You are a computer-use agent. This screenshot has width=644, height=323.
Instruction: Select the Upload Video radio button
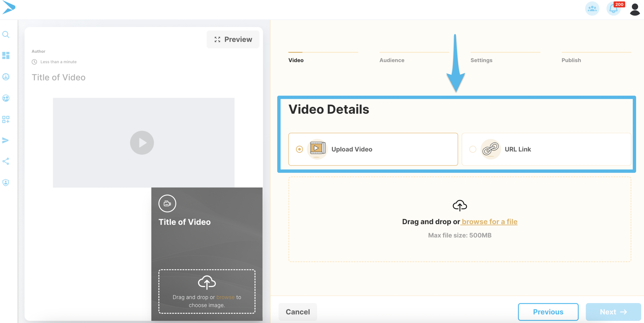(299, 149)
